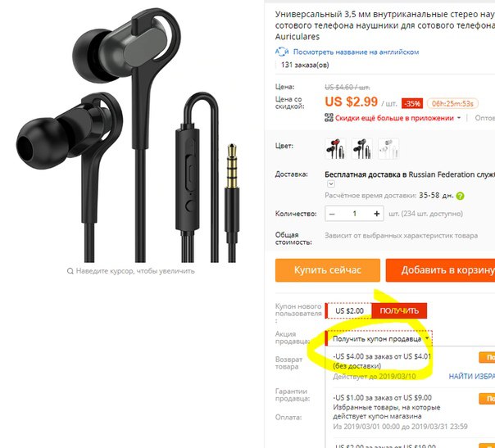Click the magnifier icon under the product image
This screenshot has height=448, width=495.
(x=70, y=271)
